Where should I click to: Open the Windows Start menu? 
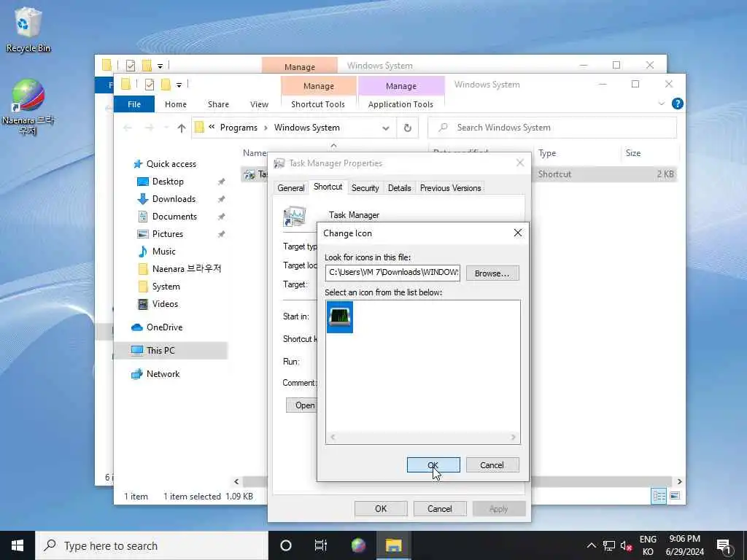18,545
